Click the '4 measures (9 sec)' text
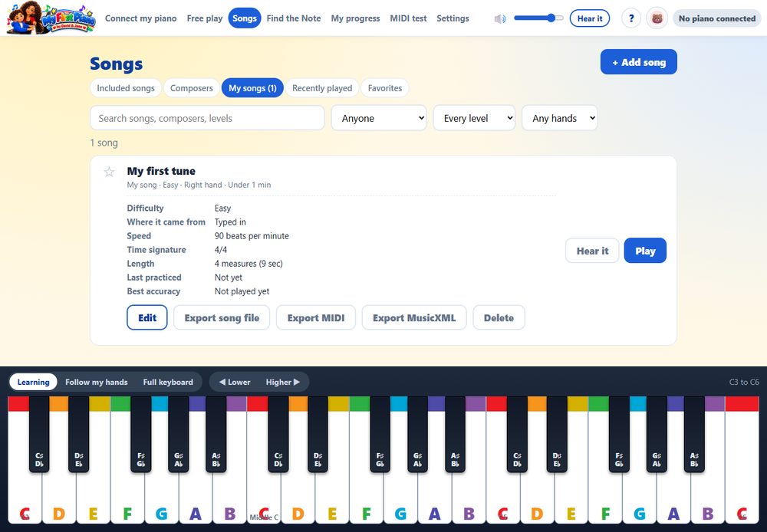The width and height of the screenshot is (767, 532). 249,264
